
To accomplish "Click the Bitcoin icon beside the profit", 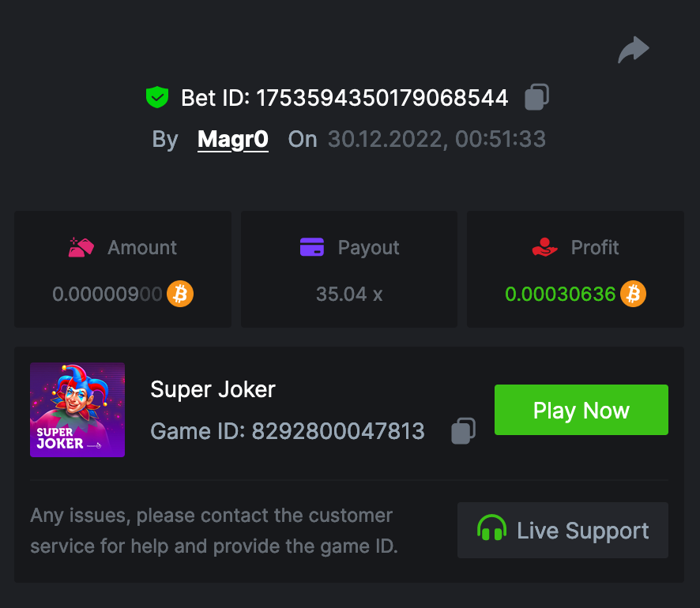I will pos(633,295).
